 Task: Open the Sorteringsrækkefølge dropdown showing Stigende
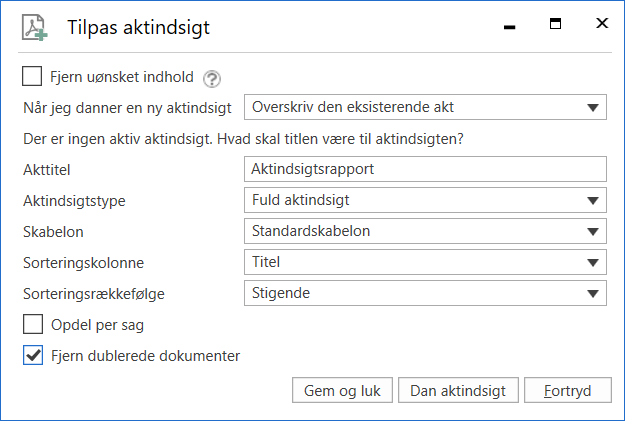point(425,294)
